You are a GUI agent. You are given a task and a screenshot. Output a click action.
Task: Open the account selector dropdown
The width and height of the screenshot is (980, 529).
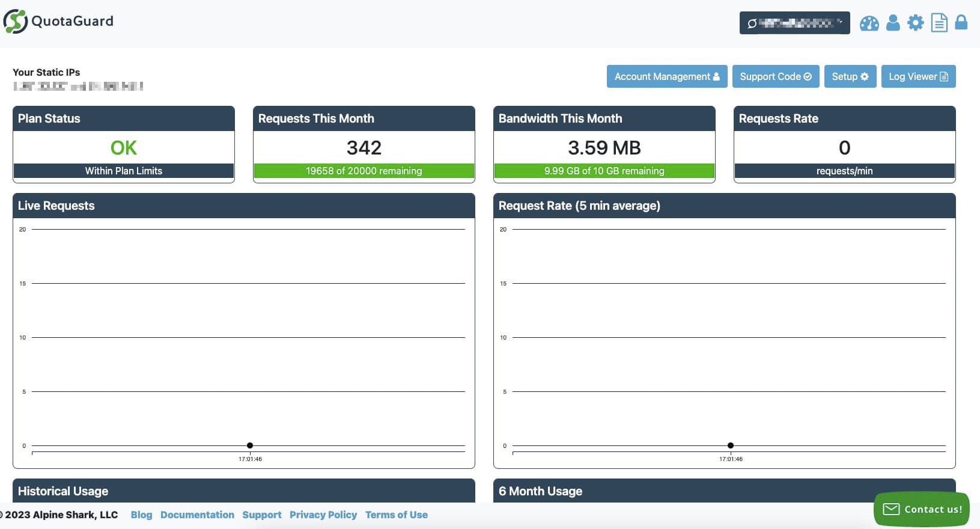click(x=794, y=23)
